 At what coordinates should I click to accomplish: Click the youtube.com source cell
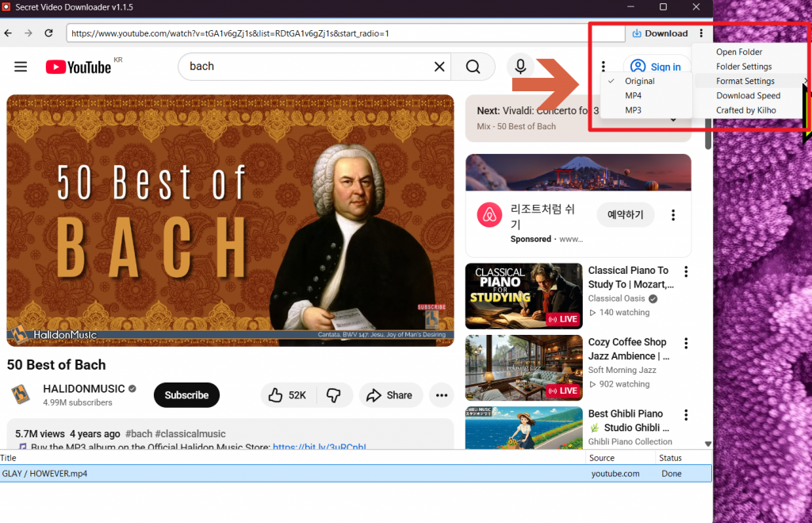click(615, 474)
